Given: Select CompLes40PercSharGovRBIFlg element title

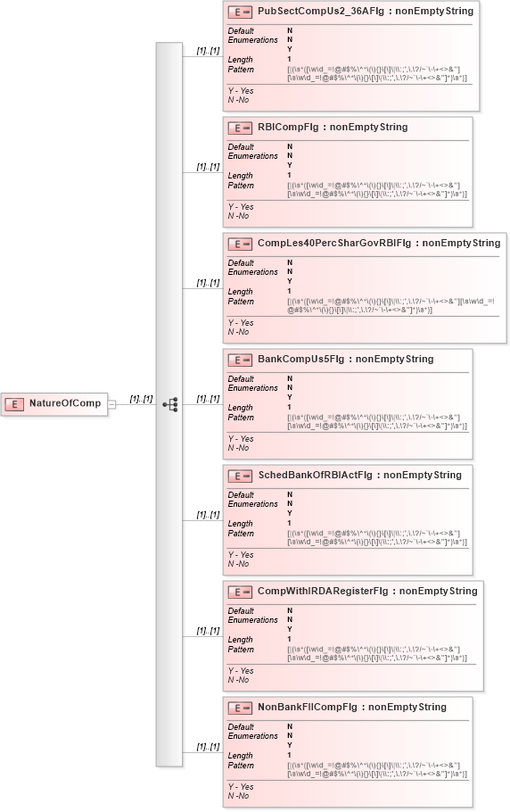Looking at the screenshot, I should [379, 243].
